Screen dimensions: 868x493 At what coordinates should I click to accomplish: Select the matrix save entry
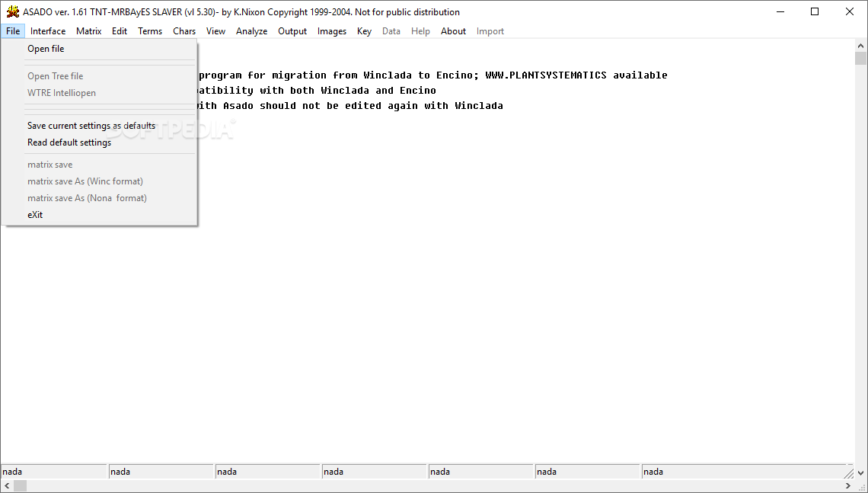(99, 165)
